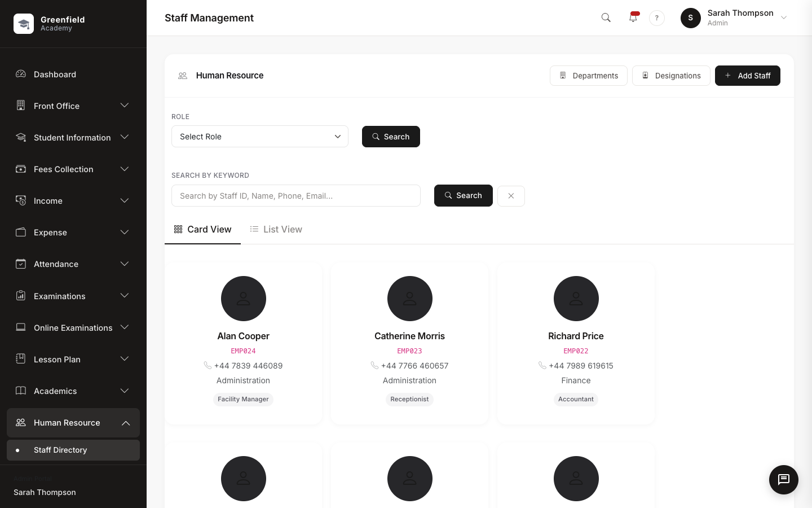Clear keyword search with the X button

pos(511,196)
